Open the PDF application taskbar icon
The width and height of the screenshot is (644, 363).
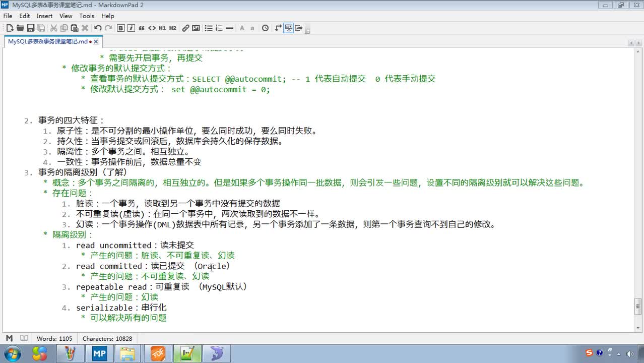click(157, 353)
